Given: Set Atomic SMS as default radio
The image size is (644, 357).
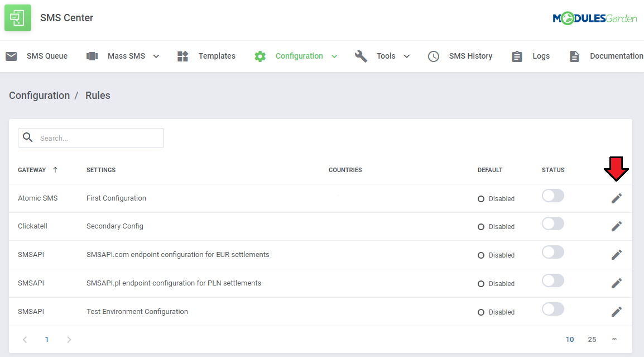Looking at the screenshot, I should click(481, 199).
